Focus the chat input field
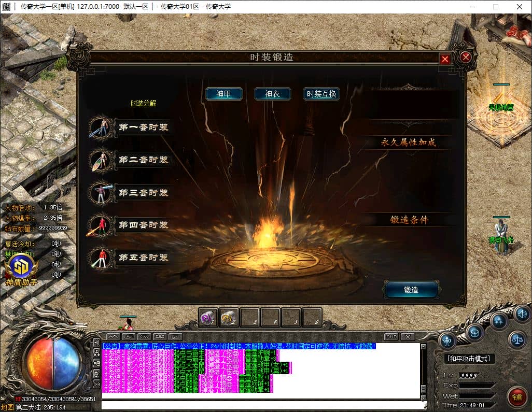This screenshot has height=412, width=532. point(263,406)
